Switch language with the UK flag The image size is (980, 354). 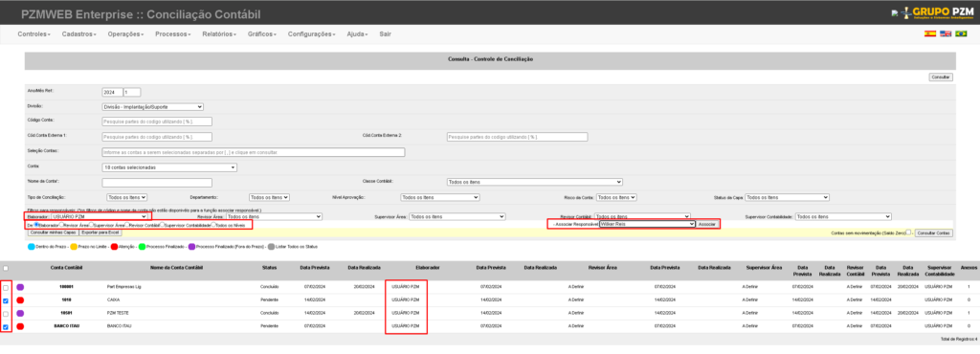pyautogui.click(x=946, y=33)
